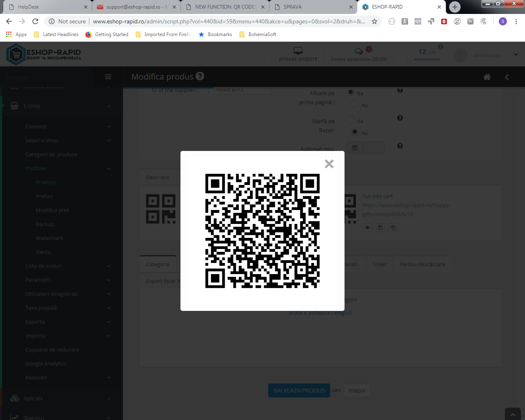The image size is (525, 420).
Task: Open the Put into cart link
Action: coord(377,196)
